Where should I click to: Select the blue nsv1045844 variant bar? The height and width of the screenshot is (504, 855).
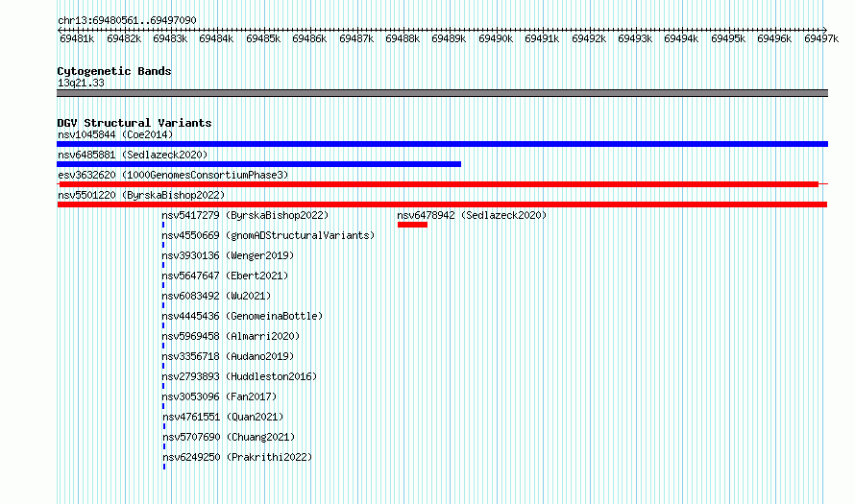pyautogui.click(x=442, y=144)
